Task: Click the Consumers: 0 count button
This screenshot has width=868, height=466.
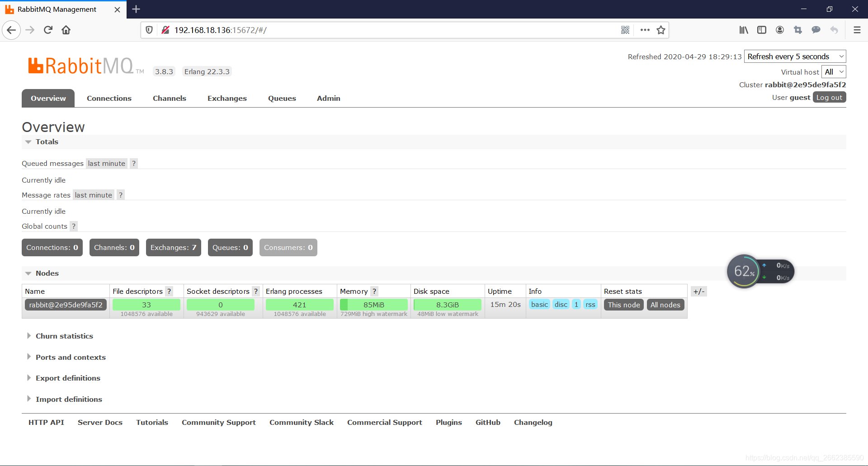Action: pos(288,248)
